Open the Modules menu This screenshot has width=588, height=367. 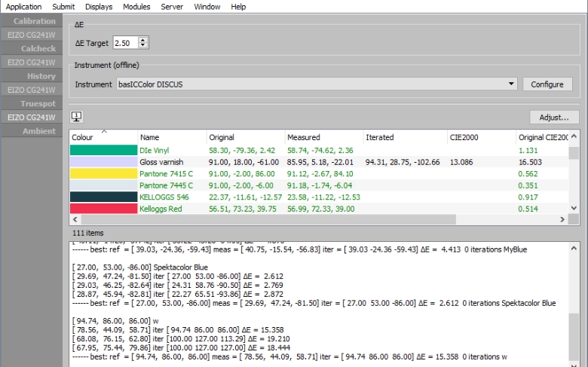click(x=136, y=7)
